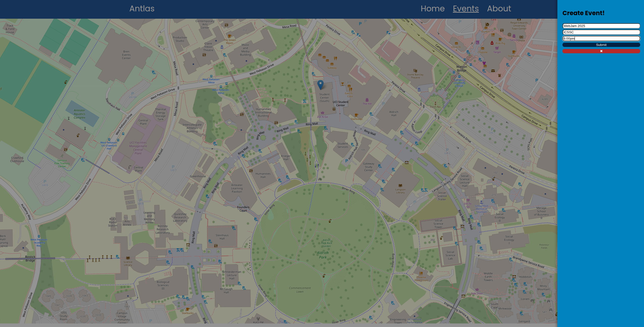This screenshot has height=327, width=644.
Task: Focus the event name field containing WebJam 2025
Action: tap(601, 26)
